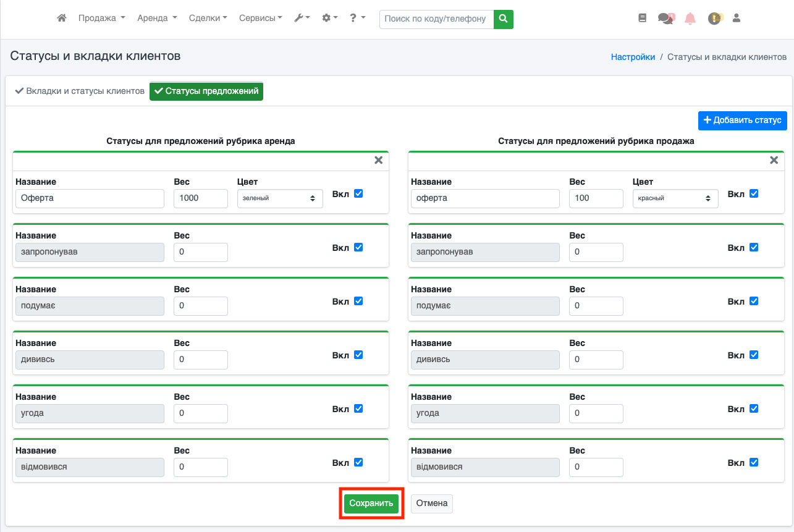
Task: Click the green search magnifier button
Action: coord(504,19)
